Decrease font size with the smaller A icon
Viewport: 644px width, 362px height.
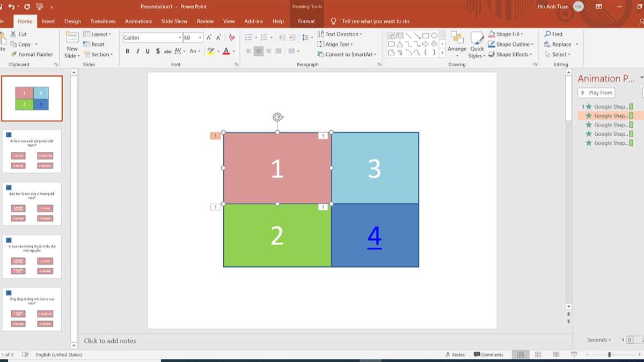pos(219,38)
